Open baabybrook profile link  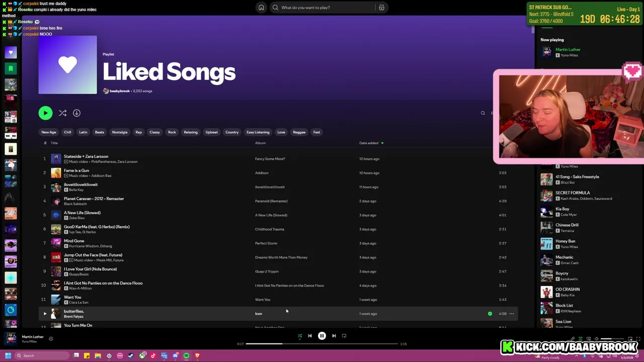point(120,91)
